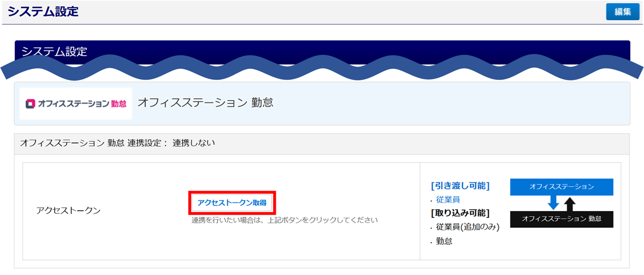This screenshot has height=275, width=644.
Task: Click the blue downward arrow in diagram
Action: [x=553, y=203]
